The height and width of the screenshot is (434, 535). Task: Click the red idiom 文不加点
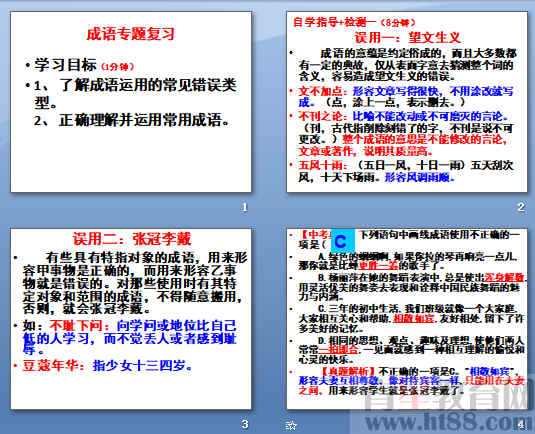tap(320, 91)
